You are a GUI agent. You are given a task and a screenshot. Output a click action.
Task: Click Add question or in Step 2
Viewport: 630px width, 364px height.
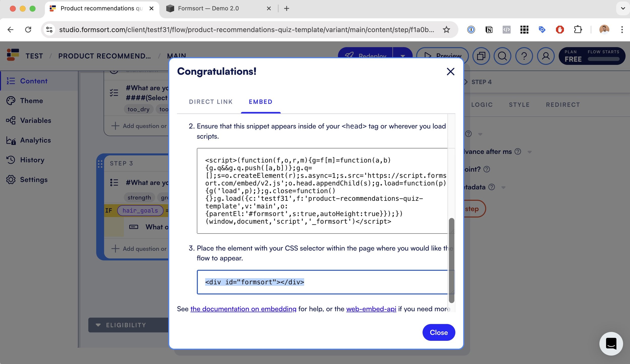point(139,126)
